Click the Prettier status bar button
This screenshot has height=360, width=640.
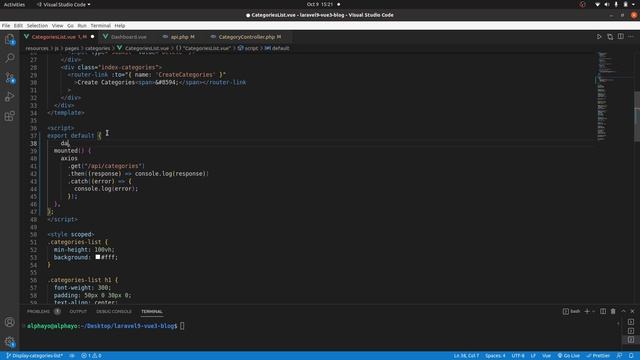click(x=598, y=356)
